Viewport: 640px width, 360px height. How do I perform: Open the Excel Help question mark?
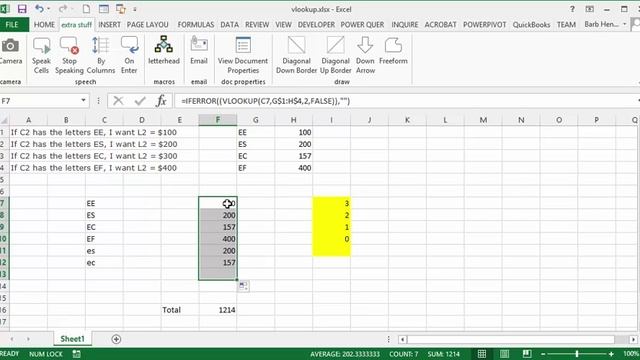coord(572,9)
